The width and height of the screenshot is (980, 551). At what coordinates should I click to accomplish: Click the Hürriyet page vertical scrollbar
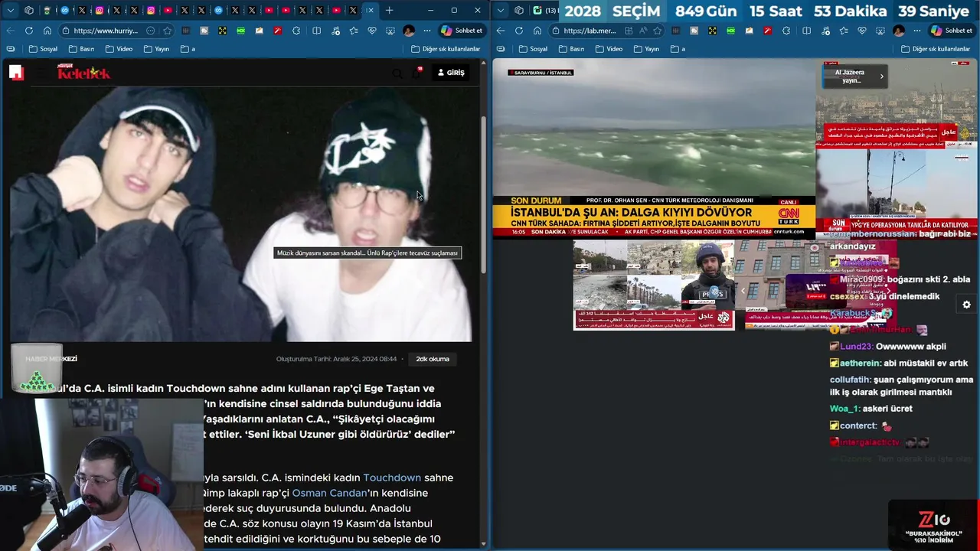pos(483,195)
